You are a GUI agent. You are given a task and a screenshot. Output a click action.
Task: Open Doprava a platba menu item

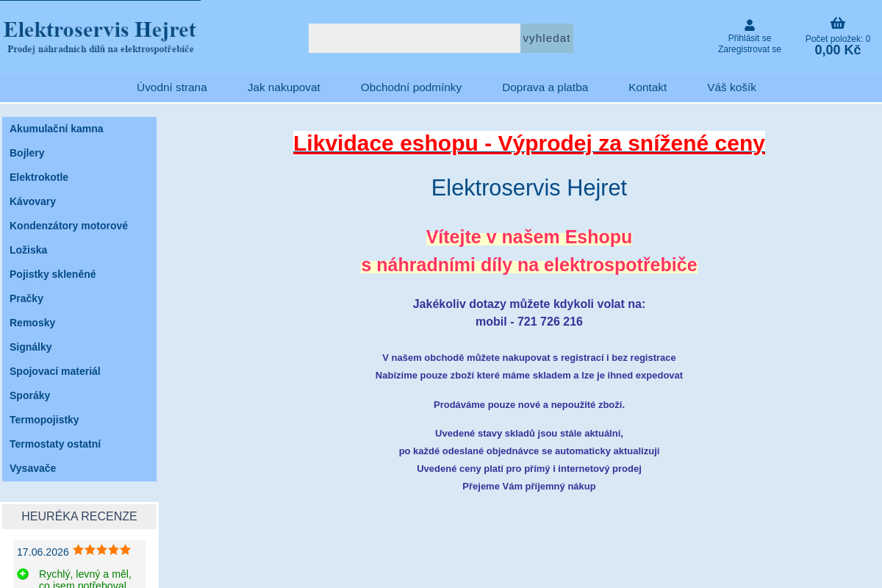pos(545,87)
